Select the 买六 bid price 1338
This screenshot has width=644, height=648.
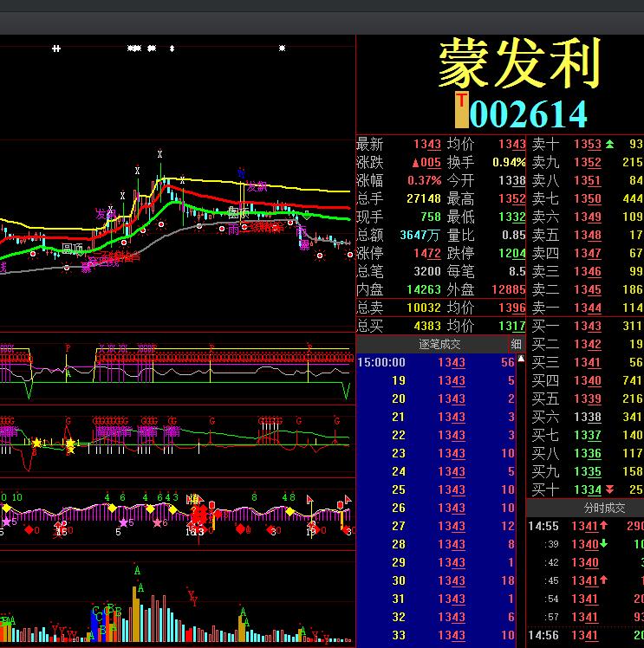[588, 417]
